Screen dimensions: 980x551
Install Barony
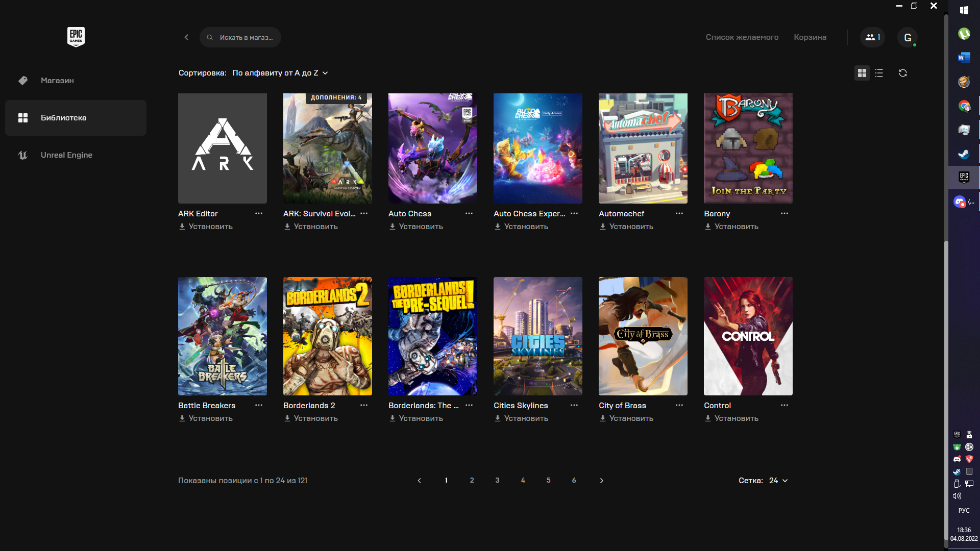[x=731, y=227]
